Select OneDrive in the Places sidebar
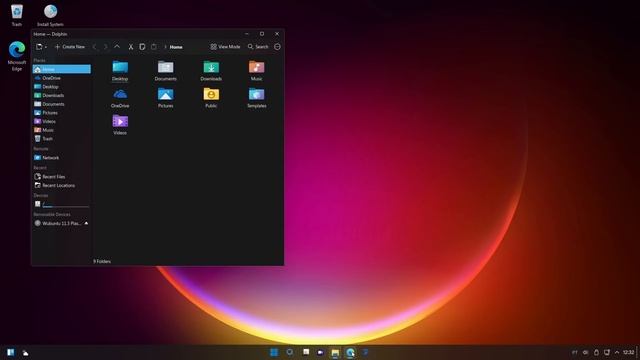The width and height of the screenshot is (640, 360). coord(62,78)
